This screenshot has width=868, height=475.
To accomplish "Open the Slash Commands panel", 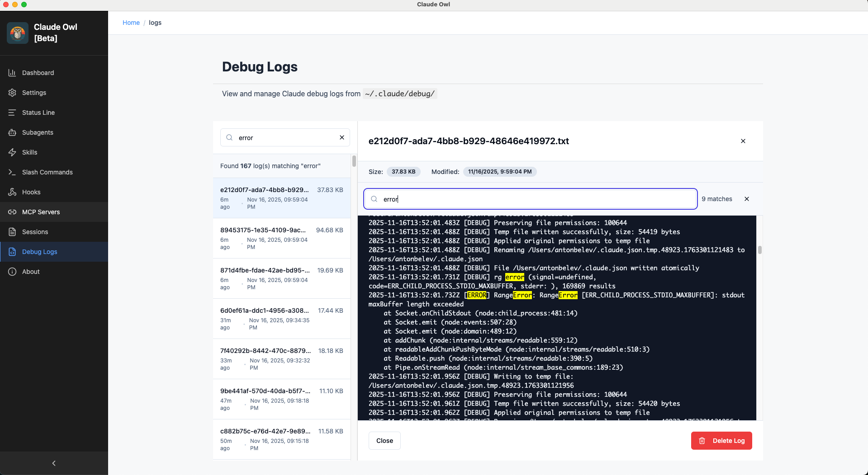I will point(47,172).
